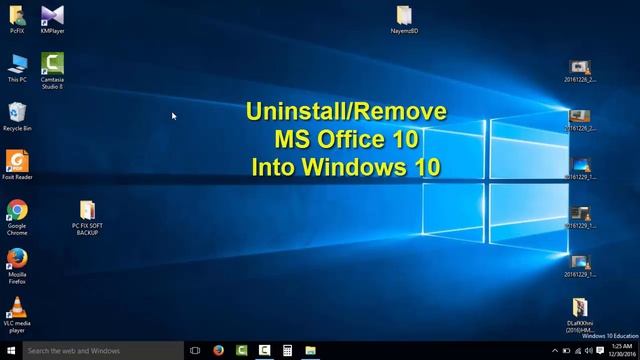Select the This PC desktop icon
The image size is (640, 360).
coord(17,68)
